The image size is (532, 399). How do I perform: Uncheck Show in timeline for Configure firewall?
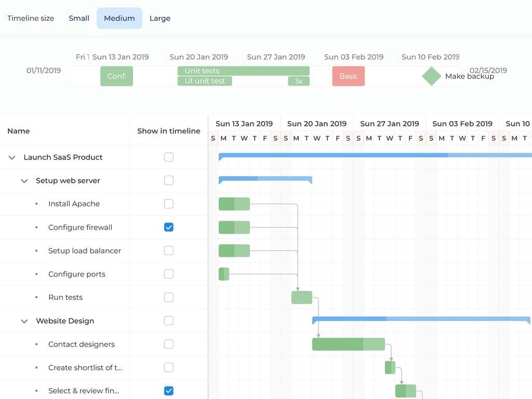pyautogui.click(x=168, y=227)
